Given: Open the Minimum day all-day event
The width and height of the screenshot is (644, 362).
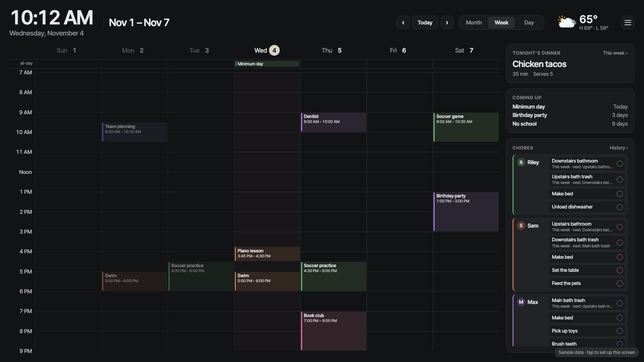Looking at the screenshot, I should tap(267, 64).
